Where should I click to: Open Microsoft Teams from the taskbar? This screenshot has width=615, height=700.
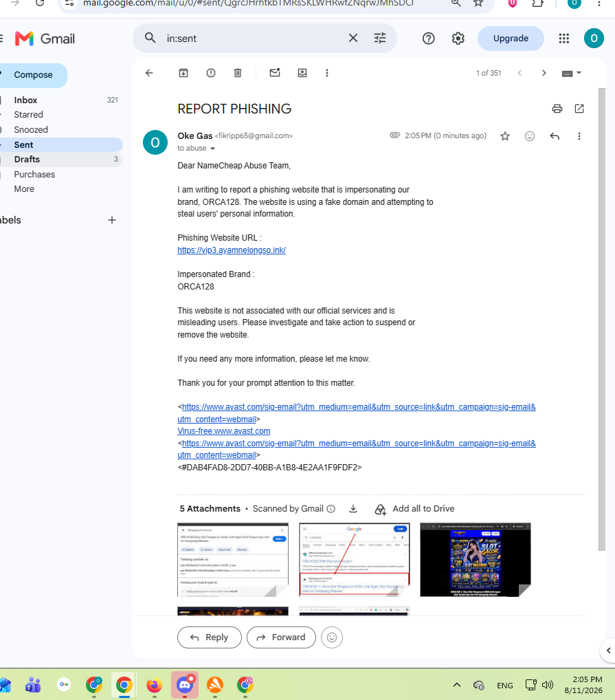click(33, 685)
